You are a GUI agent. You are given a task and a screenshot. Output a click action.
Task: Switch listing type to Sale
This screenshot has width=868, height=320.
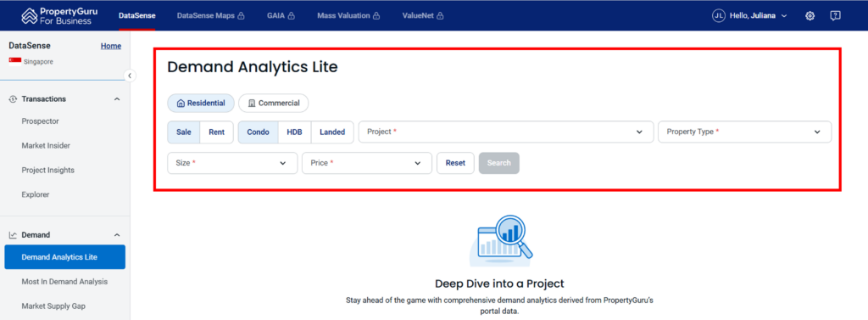pos(184,132)
